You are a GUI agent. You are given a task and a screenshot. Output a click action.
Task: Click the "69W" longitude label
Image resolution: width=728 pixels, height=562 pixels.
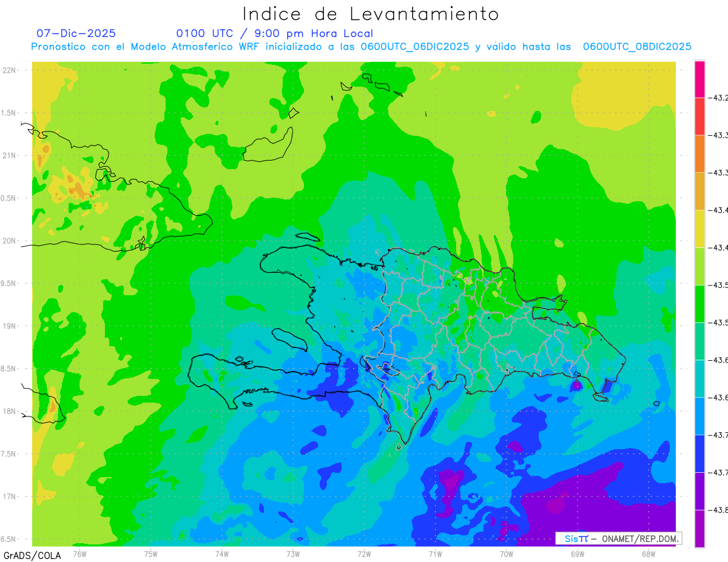tap(578, 554)
